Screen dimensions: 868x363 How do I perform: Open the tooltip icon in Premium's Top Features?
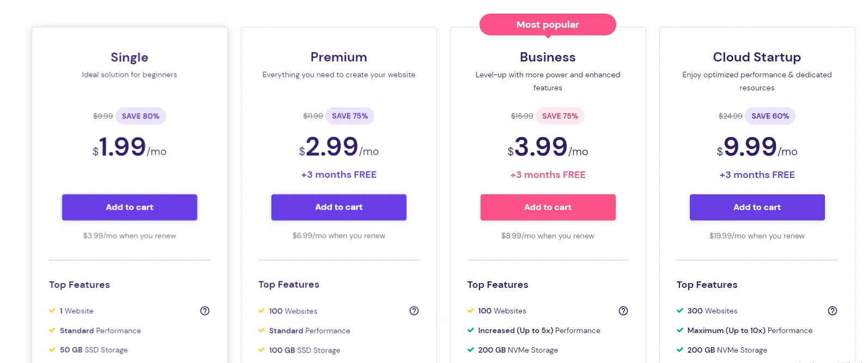click(x=414, y=311)
